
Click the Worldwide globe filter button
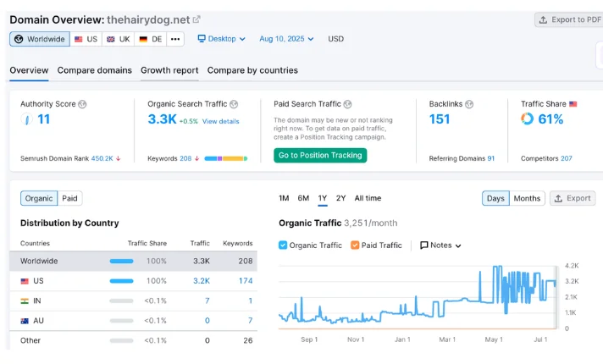[40, 39]
